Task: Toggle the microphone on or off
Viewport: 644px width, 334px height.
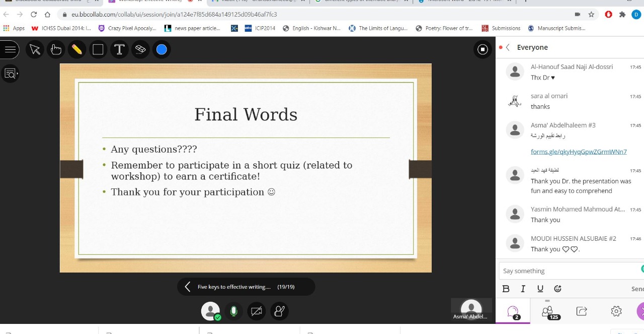Action: [233, 311]
